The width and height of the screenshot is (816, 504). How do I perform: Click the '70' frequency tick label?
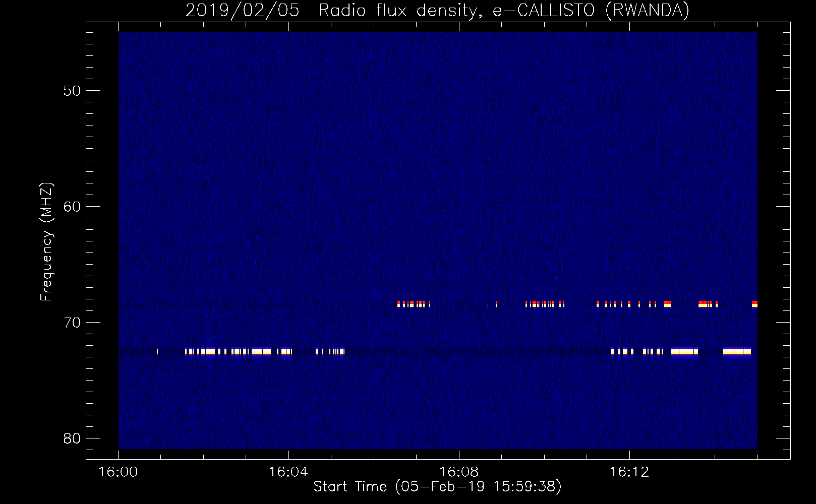pyautogui.click(x=72, y=323)
